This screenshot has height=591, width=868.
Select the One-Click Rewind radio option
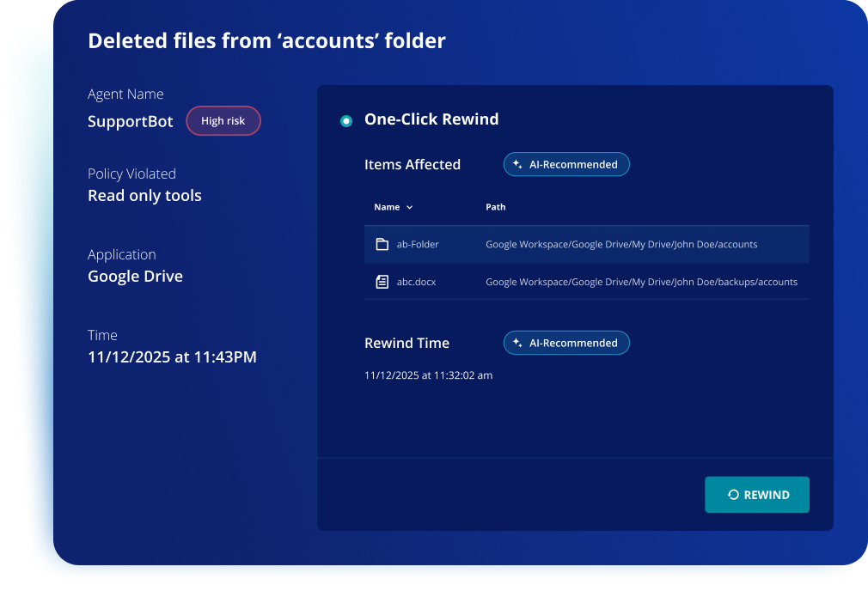click(x=346, y=121)
